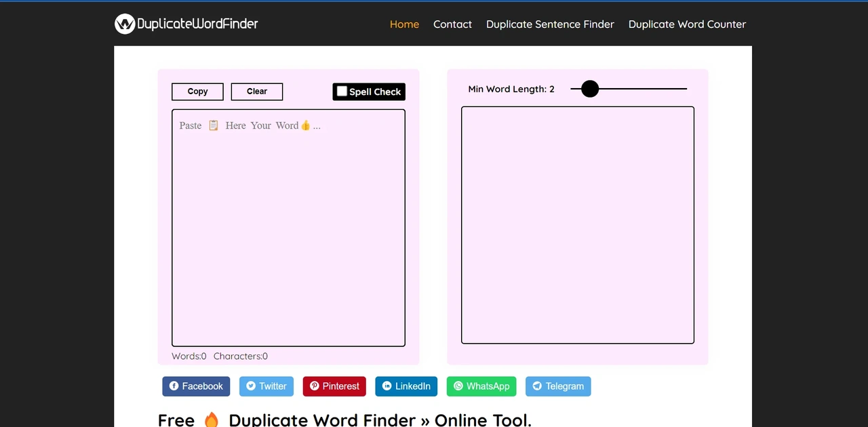Viewport: 868px width, 427px height.
Task: Share the tool on LinkedIn
Action: point(406,386)
